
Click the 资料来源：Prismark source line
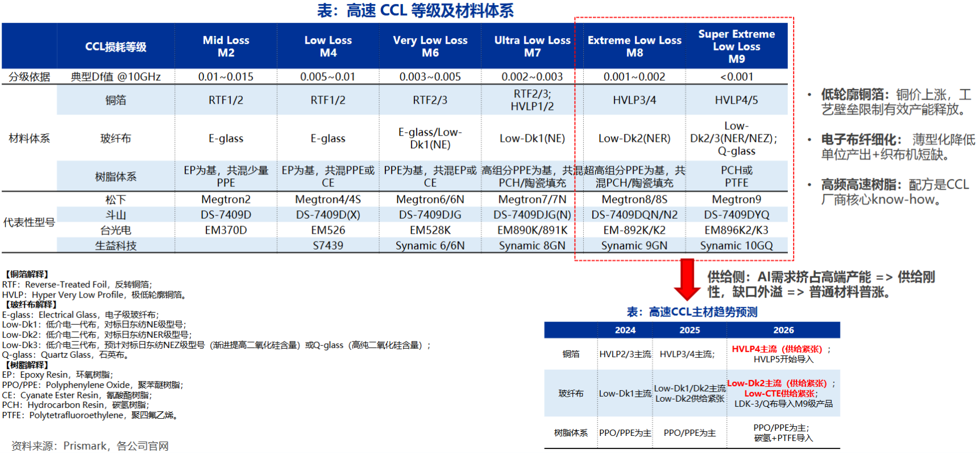coord(90,446)
